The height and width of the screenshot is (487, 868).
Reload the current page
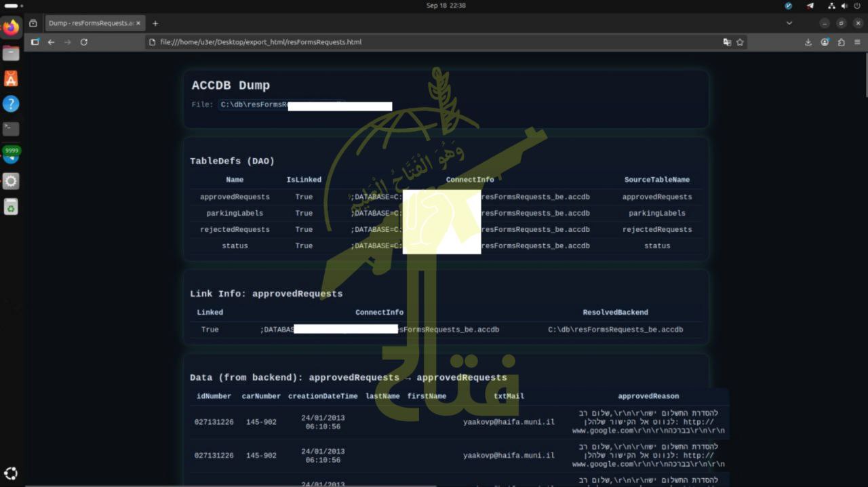point(83,42)
